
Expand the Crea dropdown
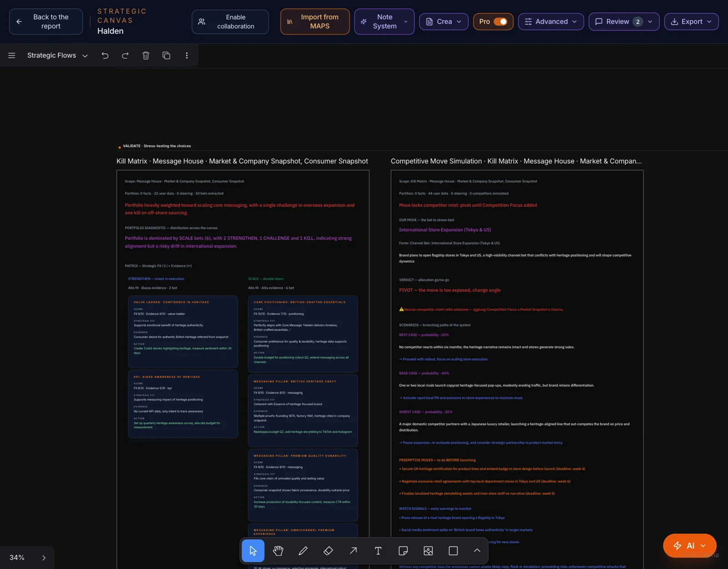pos(444,21)
